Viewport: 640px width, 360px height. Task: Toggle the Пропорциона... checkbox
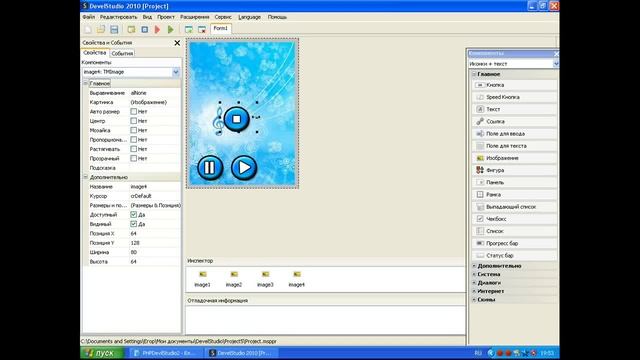(133, 140)
